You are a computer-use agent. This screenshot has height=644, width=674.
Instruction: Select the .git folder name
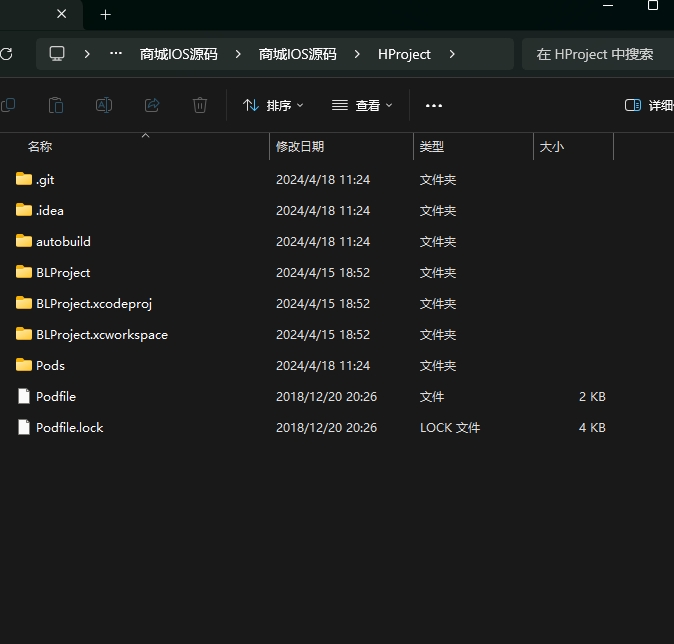click(x=45, y=180)
